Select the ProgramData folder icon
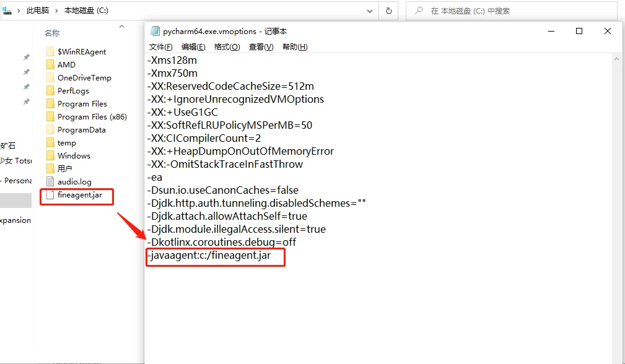625x364 pixels. coord(50,129)
